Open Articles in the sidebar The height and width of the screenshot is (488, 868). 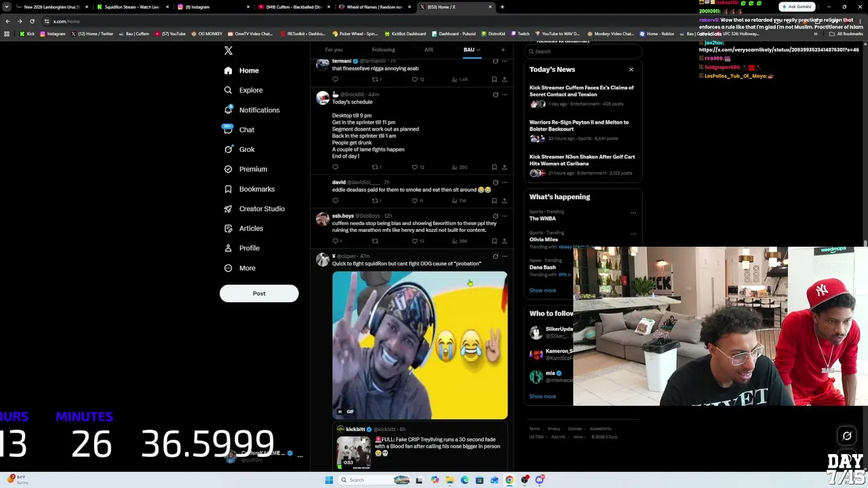coord(243,228)
